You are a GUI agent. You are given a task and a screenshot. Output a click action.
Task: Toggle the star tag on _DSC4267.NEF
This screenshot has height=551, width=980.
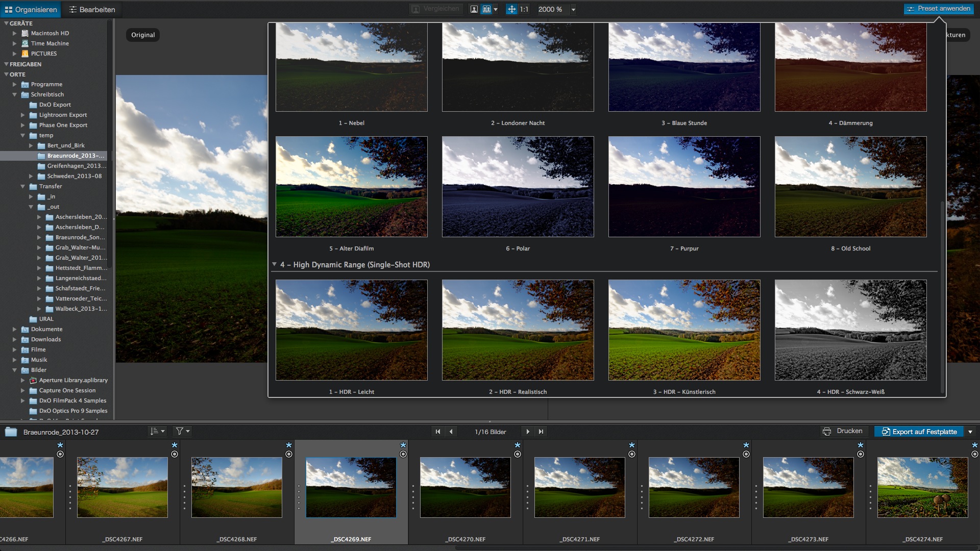pos(175,445)
